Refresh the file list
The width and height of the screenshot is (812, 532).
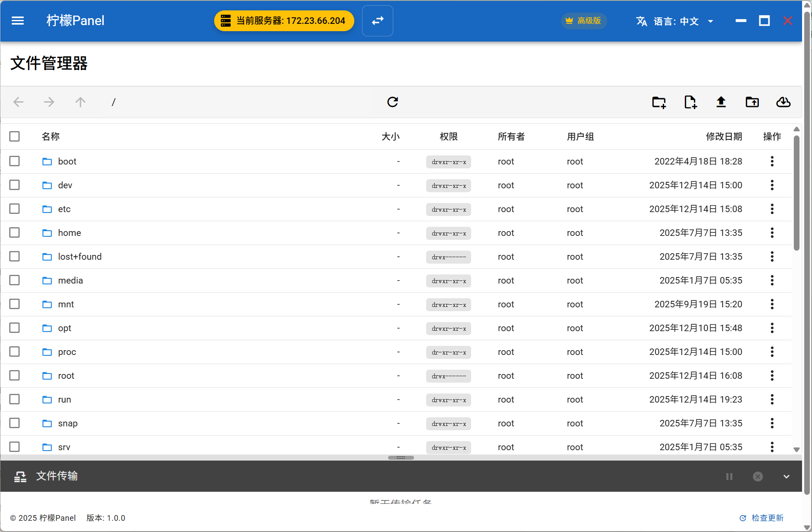[x=392, y=102]
